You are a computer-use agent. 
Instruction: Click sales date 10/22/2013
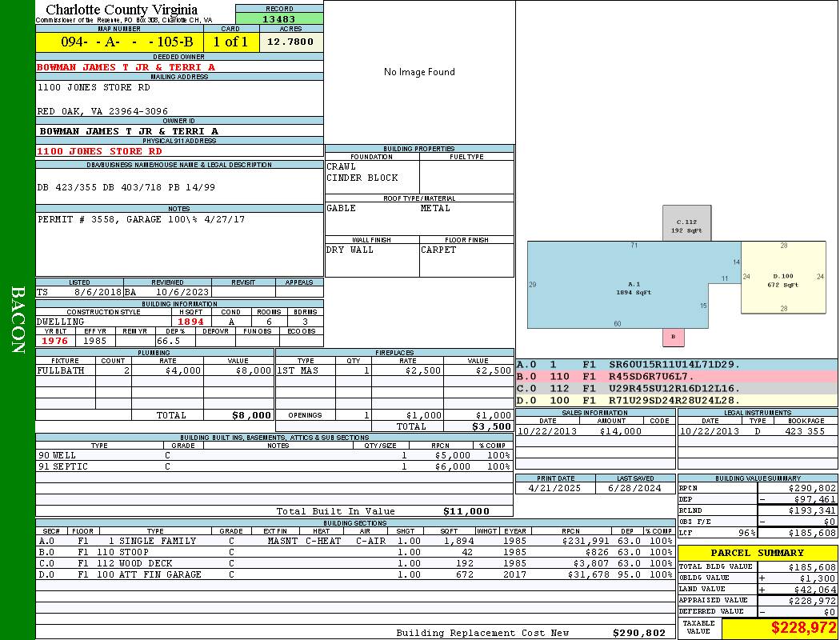coord(547,431)
